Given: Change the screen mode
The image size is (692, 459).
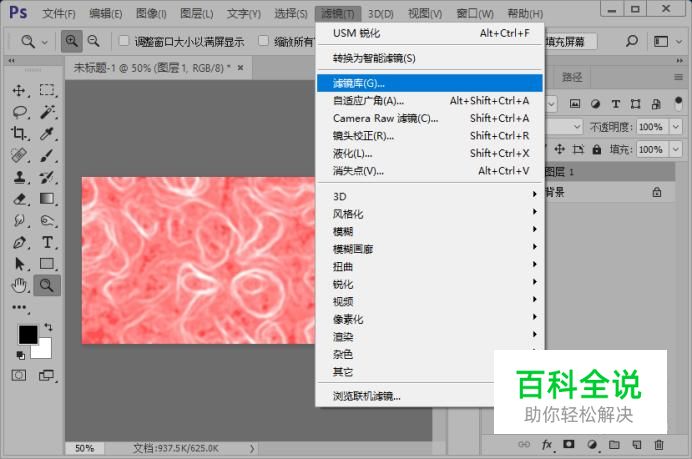Looking at the screenshot, I should coord(46,376).
